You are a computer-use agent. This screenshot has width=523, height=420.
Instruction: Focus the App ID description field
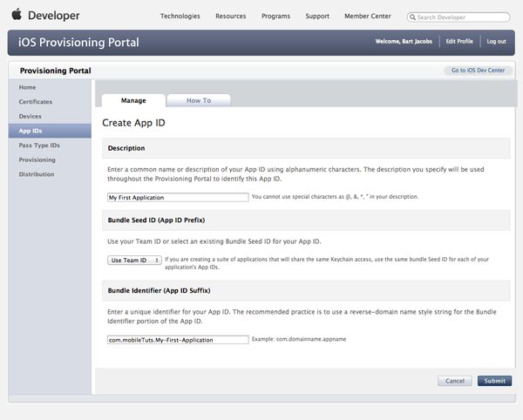tap(178, 197)
